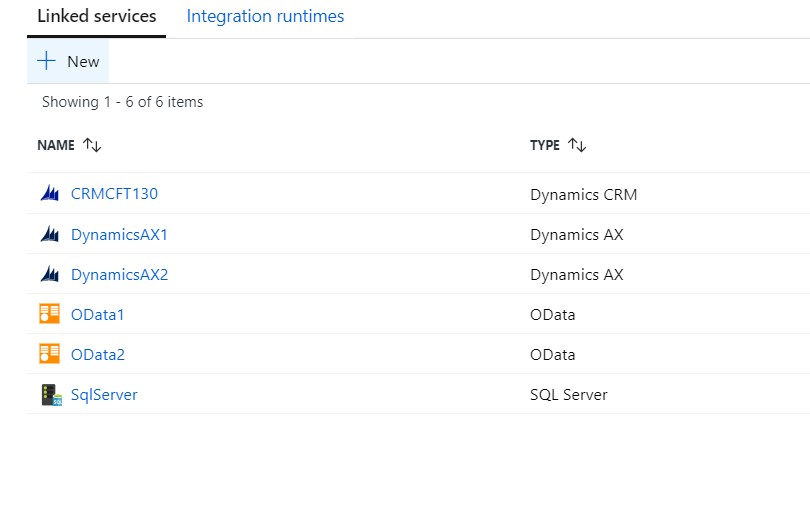Click OData type in the OData1 row
The height and width of the screenshot is (510, 810).
pyautogui.click(x=553, y=315)
